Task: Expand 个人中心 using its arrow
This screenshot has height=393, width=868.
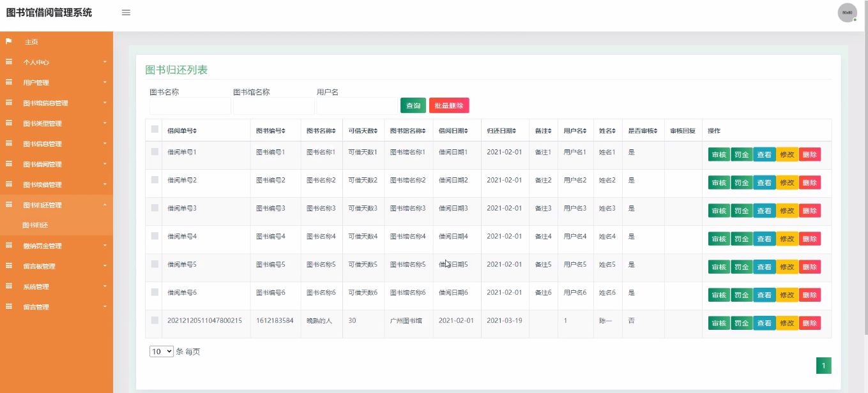Action: pyautogui.click(x=105, y=62)
